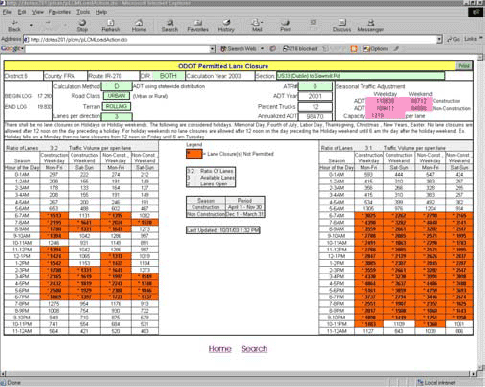Screen dimensions: 485x387
Task: Click the Calculation Method field showing D
Action: tap(117, 86)
